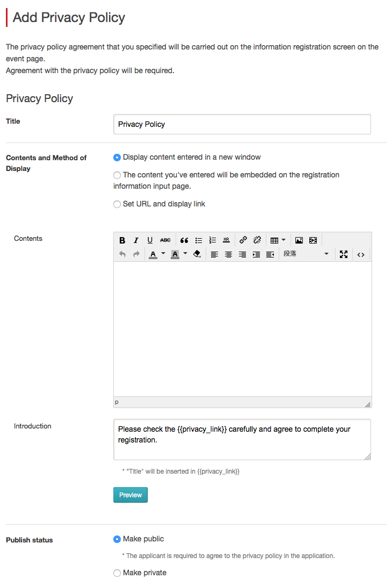The image size is (392, 586).
Task: Click inside the Title input field
Action: pyautogui.click(x=242, y=124)
